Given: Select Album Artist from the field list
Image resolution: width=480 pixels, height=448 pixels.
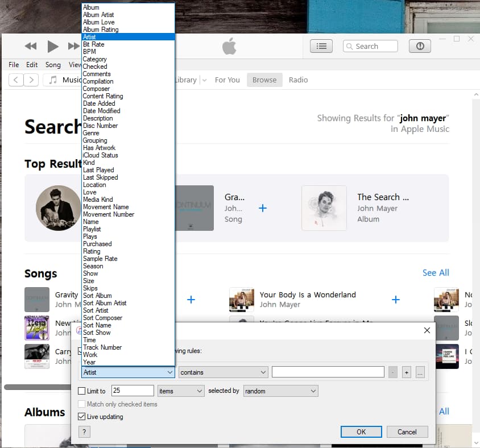Looking at the screenshot, I should coord(129,15).
